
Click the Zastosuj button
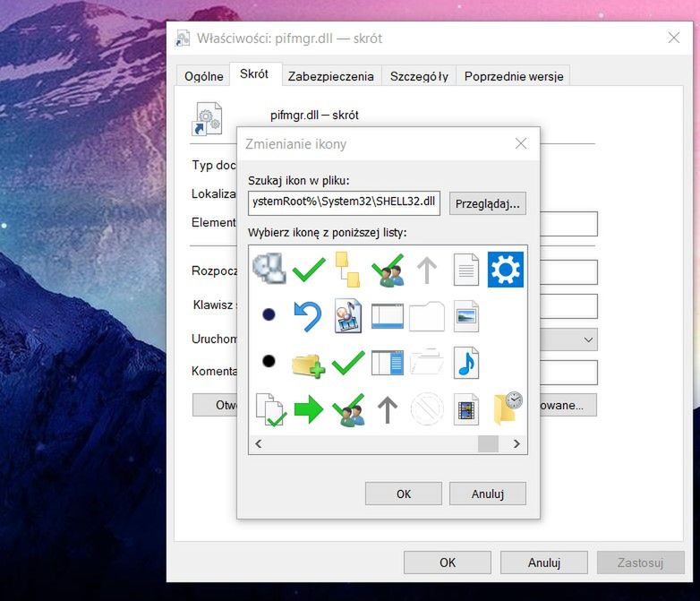pos(640,562)
